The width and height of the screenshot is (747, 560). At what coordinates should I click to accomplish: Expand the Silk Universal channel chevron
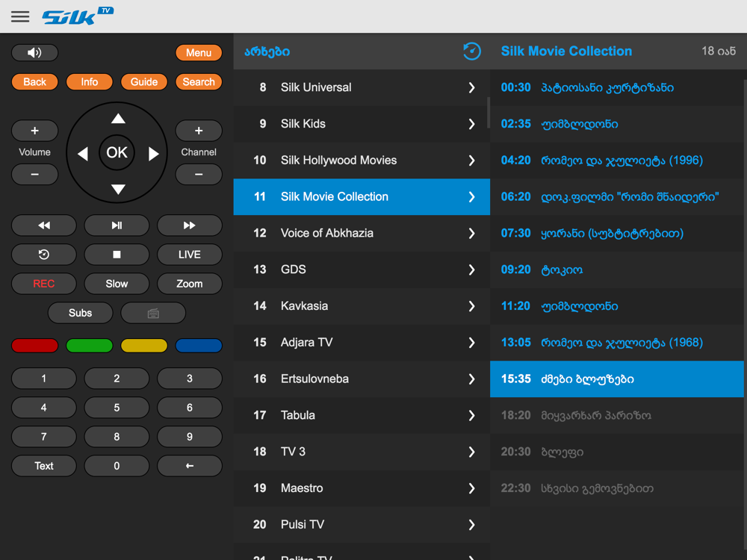coord(471,87)
